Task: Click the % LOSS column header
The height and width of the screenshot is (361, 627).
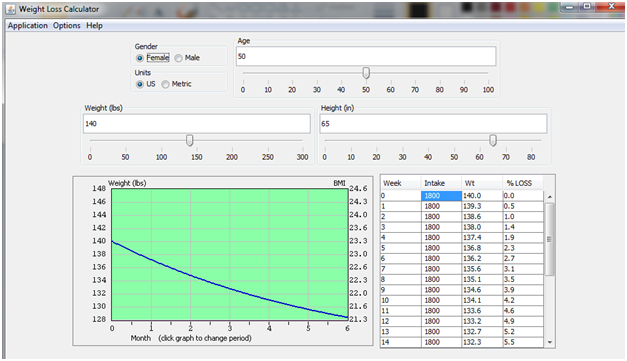Action: pos(523,183)
